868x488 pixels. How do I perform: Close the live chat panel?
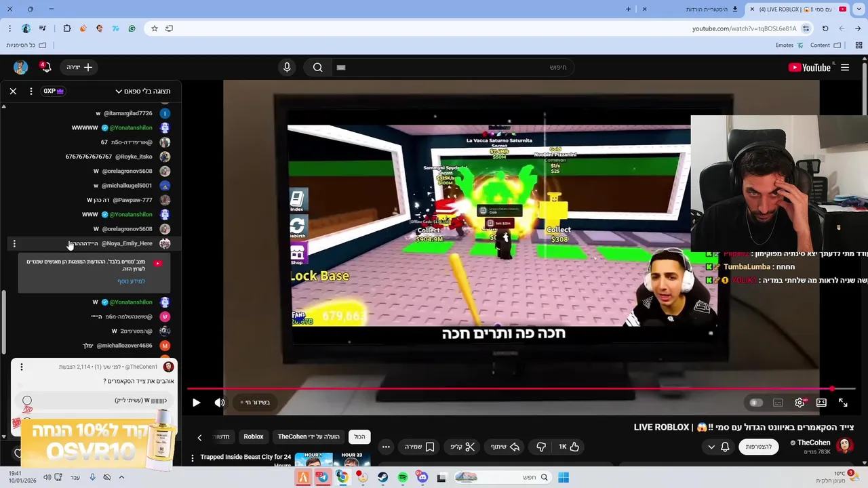pos(13,91)
